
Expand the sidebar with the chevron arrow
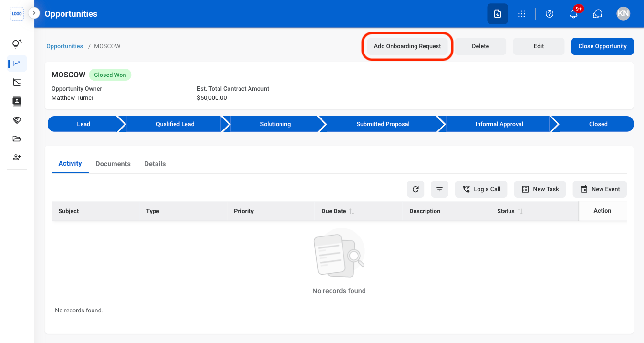pos(34,13)
